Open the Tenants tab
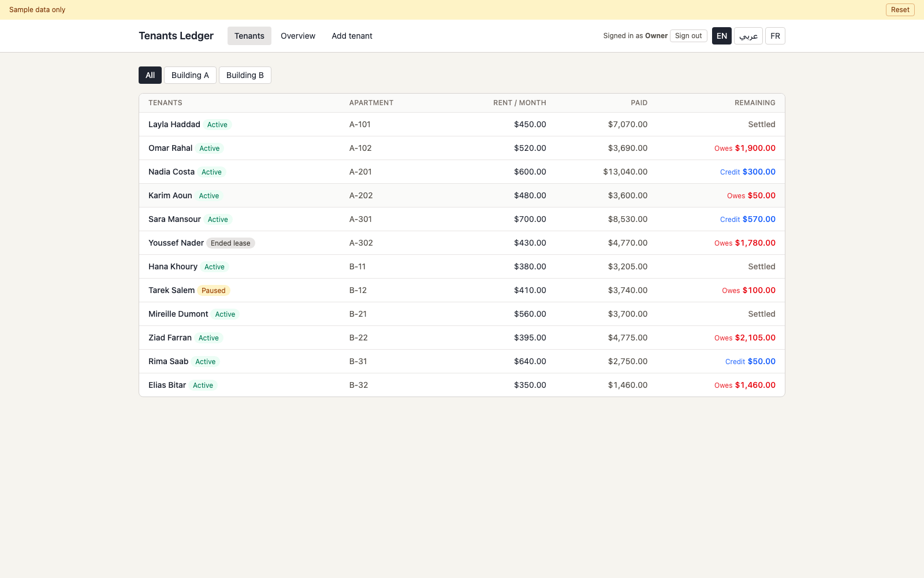The width and height of the screenshot is (924, 578). [249, 36]
